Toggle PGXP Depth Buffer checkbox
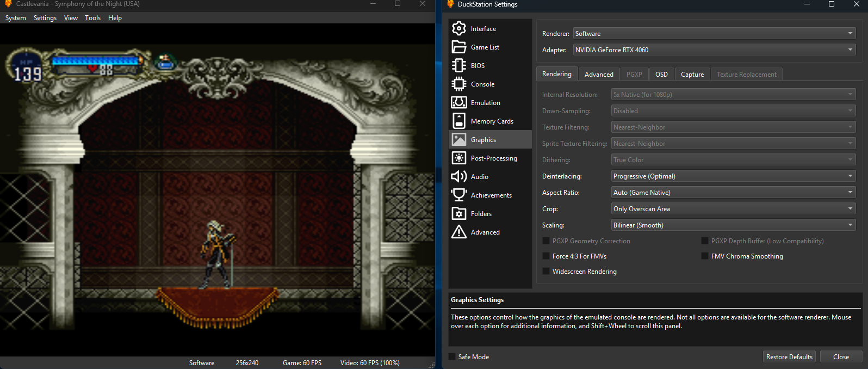Viewport: 868px width, 369px height. 705,241
